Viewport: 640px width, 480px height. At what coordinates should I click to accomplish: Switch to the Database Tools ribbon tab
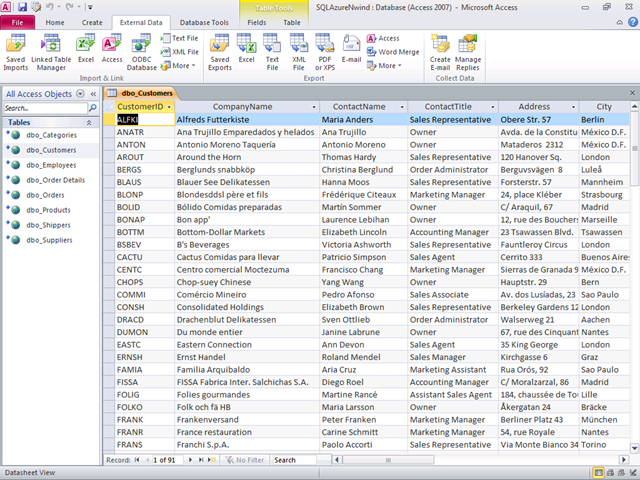point(204,21)
